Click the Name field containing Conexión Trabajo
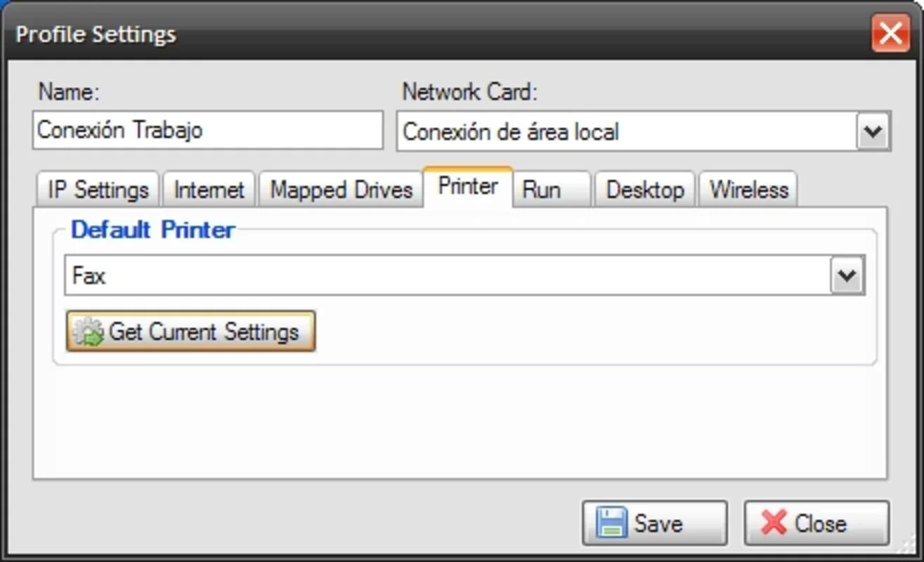The width and height of the screenshot is (924, 562). tap(208, 130)
